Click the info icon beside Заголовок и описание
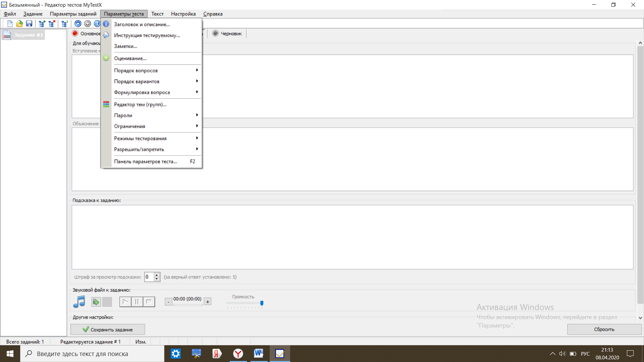Screen dimensions: 644x362 pos(106,24)
